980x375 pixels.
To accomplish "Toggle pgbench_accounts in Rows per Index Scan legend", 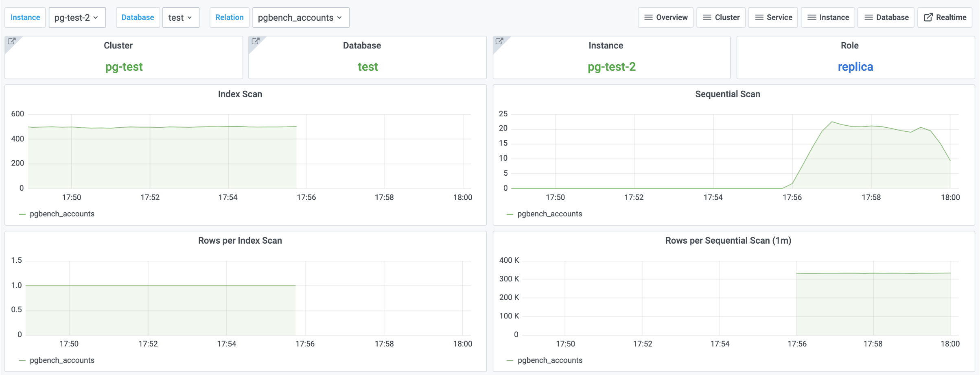I will tap(62, 360).
